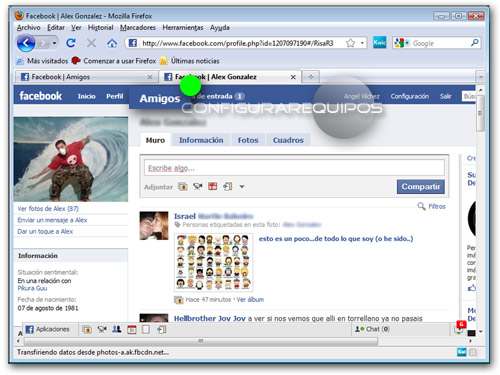Attach a video in share box
This screenshot has width=500, height=375.
click(x=198, y=186)
